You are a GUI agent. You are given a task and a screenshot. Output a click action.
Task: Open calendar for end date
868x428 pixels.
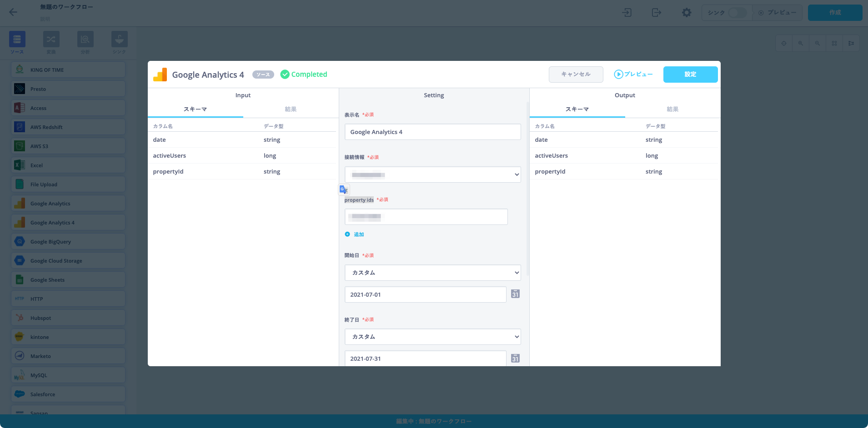click(515, 358)
